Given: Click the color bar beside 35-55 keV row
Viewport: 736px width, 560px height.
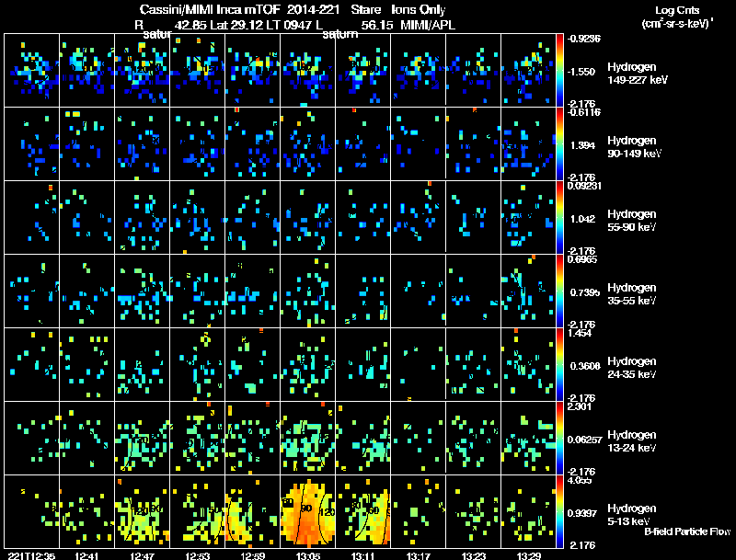Looking at the screenshot, I should [559, 291].
